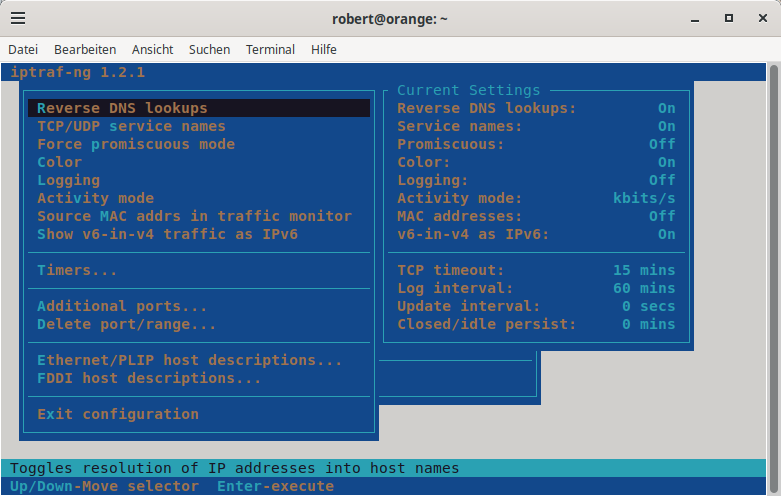Open the Bearbeiten menu
Viewport: 781px width, 496px height.
click(85, 49)
